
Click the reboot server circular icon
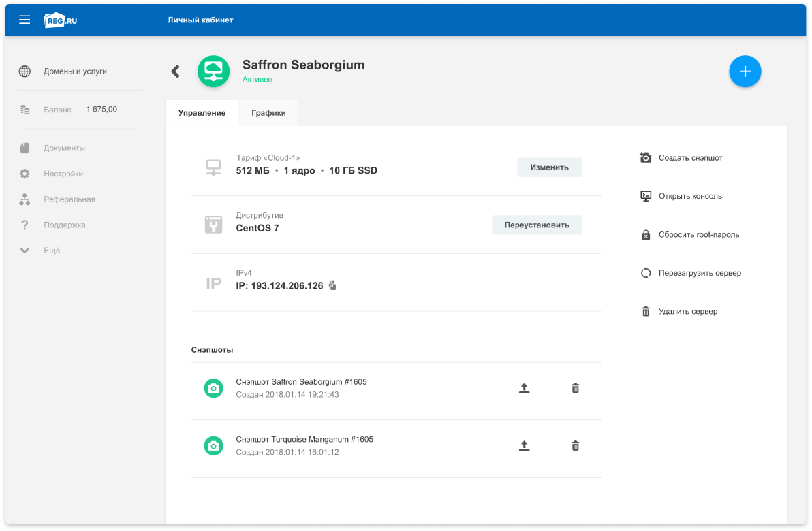tap(646, 273)
